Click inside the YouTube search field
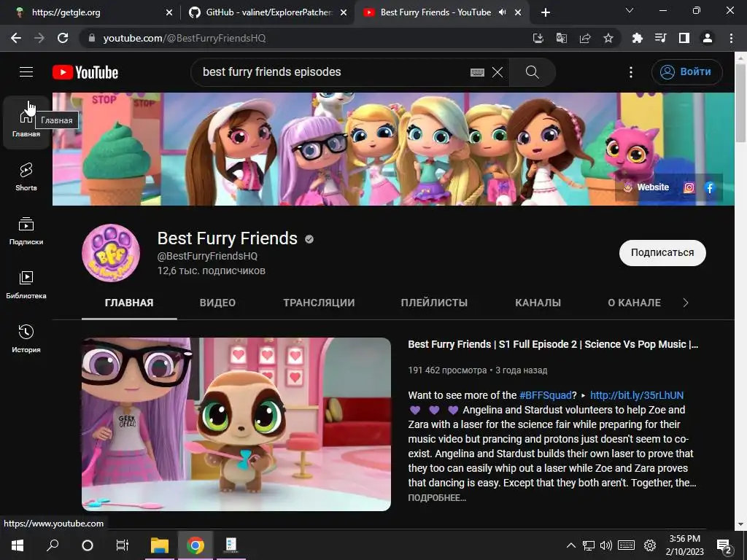The width and height of the screenshot is (747, 560). [x=333, y=72]
